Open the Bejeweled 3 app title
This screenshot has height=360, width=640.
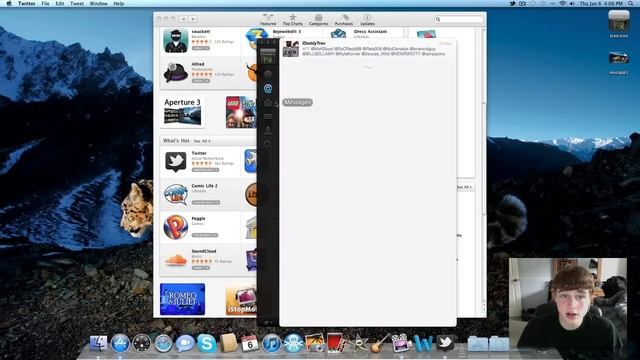[x=287, y=31]
